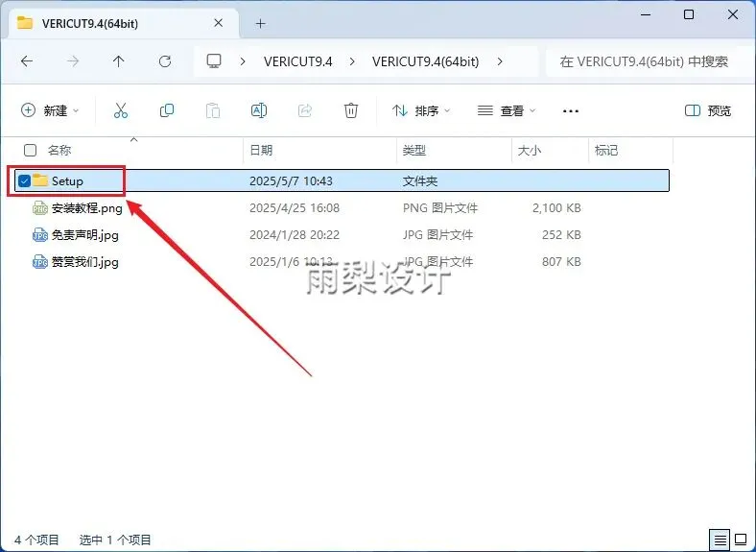Open the 排序 sort dropdown
The width and height of the screenshot is (756, 552).
pos(421,110)
